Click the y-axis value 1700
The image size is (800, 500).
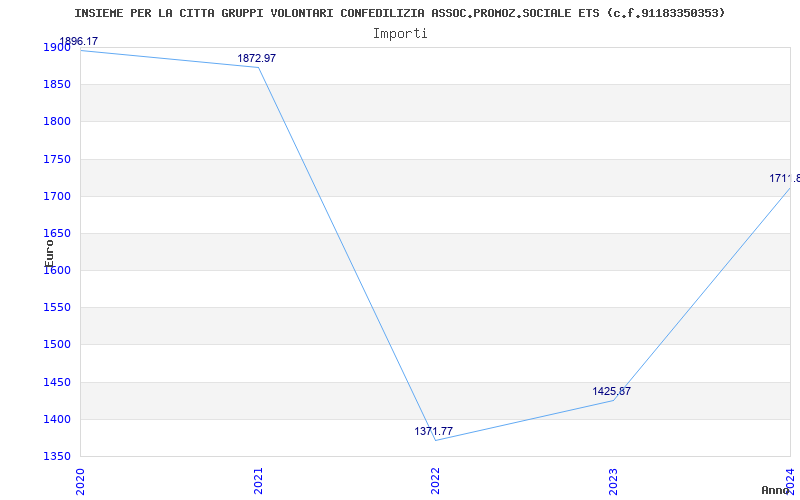(57, 196)
